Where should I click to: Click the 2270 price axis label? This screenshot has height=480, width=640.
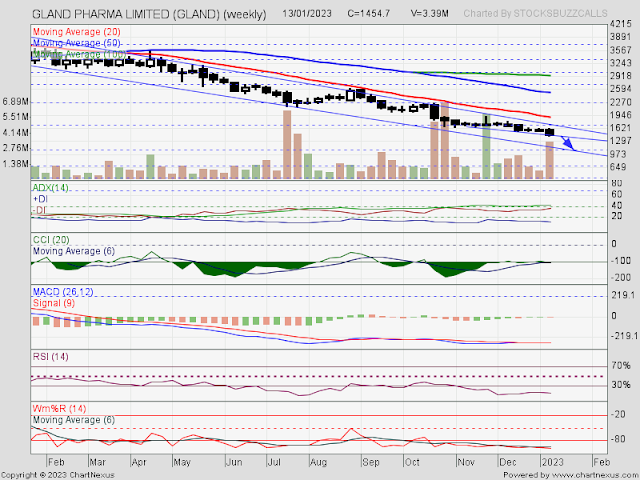tap(621, 102)
